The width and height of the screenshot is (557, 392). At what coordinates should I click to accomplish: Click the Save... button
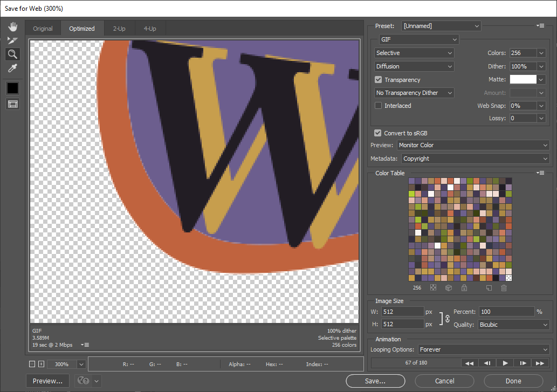click(375, 381)
